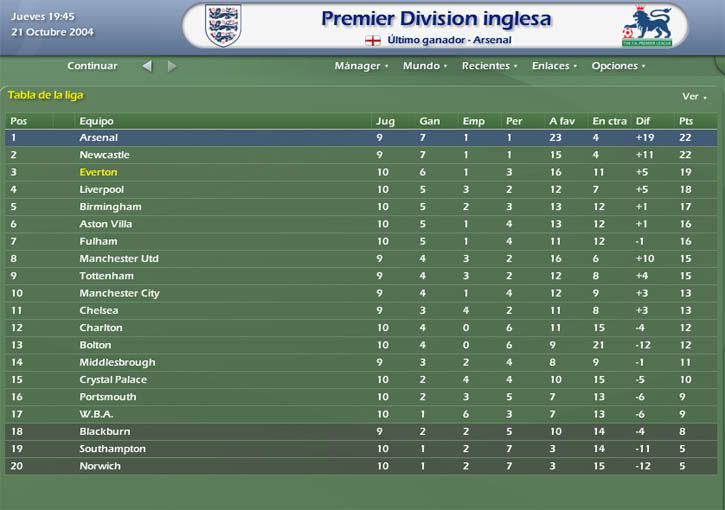Open Manchester Utd team entry
The width and height of the screenshot is (725, 510).
pos(119,258)
